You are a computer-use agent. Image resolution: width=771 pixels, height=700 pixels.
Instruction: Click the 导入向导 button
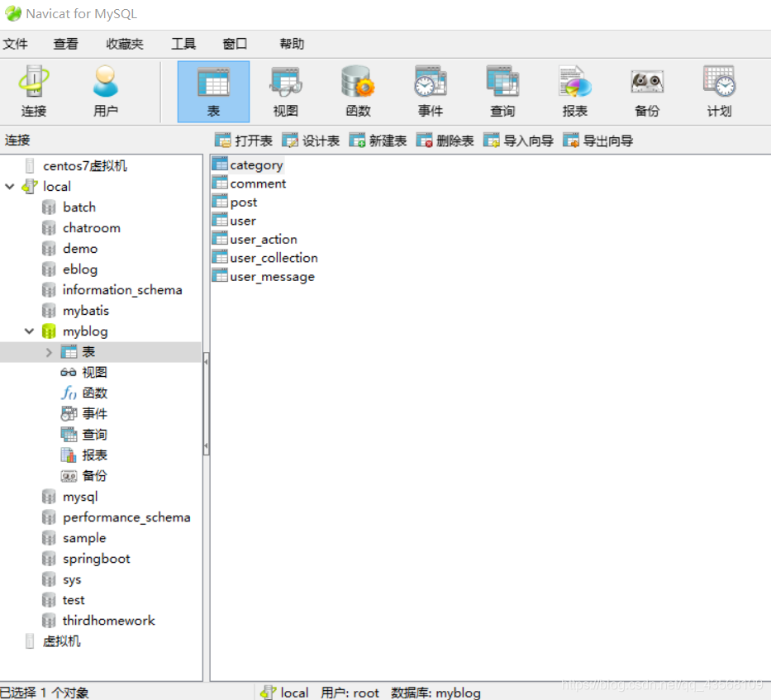pyautogui.click(x=518, y=140)
